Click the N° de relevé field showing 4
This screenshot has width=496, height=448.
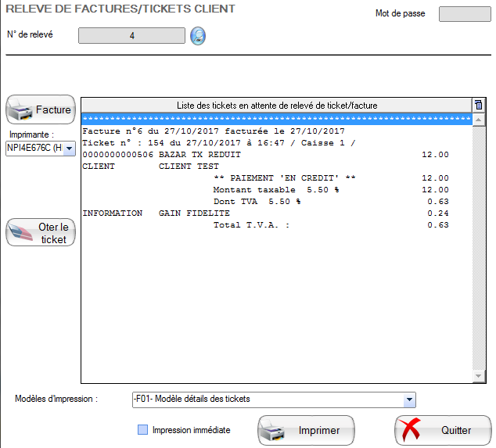pos(131,35)
